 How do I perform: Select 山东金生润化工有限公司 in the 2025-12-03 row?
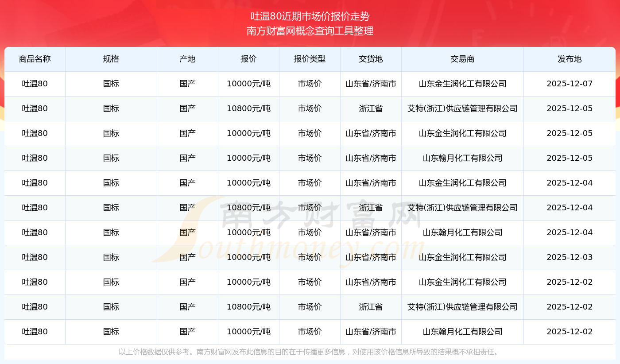pos(462,257)
